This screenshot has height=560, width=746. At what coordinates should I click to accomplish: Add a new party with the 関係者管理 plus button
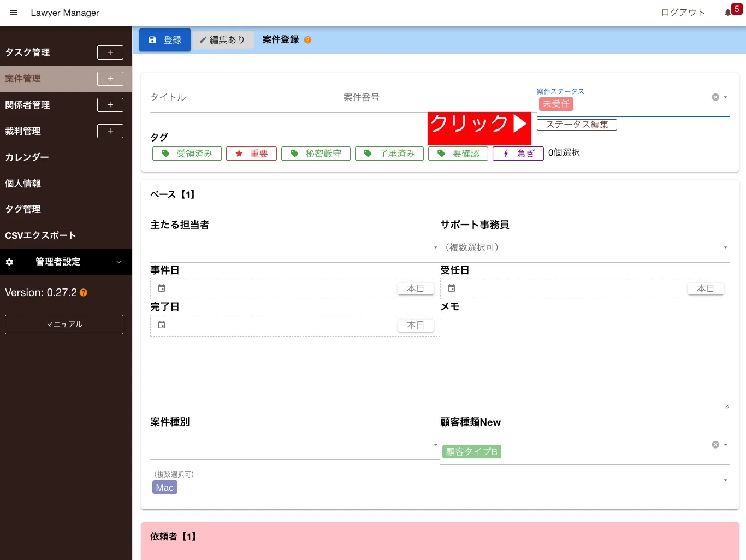tap(110, 105)
